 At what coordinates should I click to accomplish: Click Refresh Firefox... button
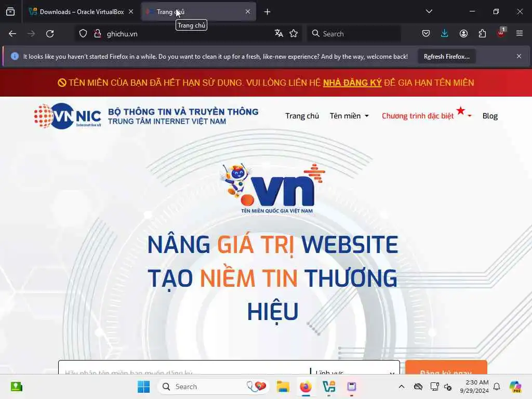click(446, 56)
